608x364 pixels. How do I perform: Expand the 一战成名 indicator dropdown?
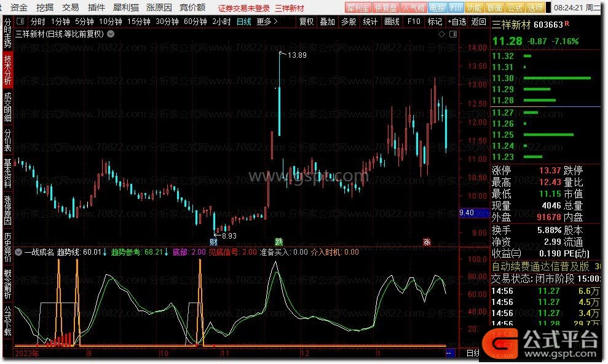(x=18, y=252)
